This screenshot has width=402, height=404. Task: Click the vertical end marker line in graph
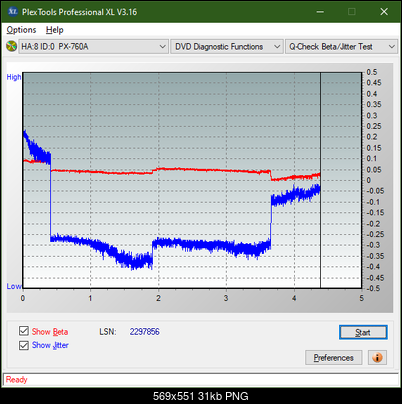[x=320, y=180]
